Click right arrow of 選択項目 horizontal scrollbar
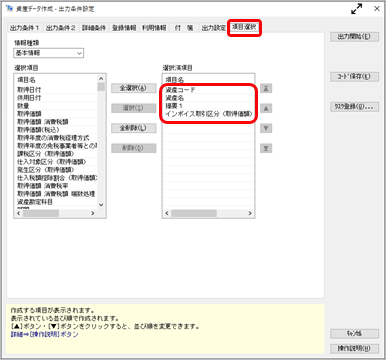Screen dimensions: 386x360 pyautogui.click(x=93, y=213)
